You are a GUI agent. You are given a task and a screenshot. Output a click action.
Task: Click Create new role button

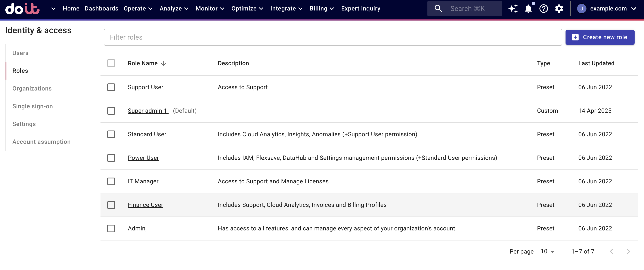[600, 37]
